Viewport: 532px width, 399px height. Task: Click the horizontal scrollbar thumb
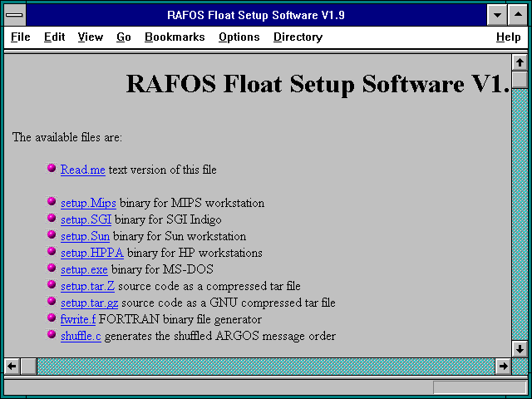(x=29, y=366)
